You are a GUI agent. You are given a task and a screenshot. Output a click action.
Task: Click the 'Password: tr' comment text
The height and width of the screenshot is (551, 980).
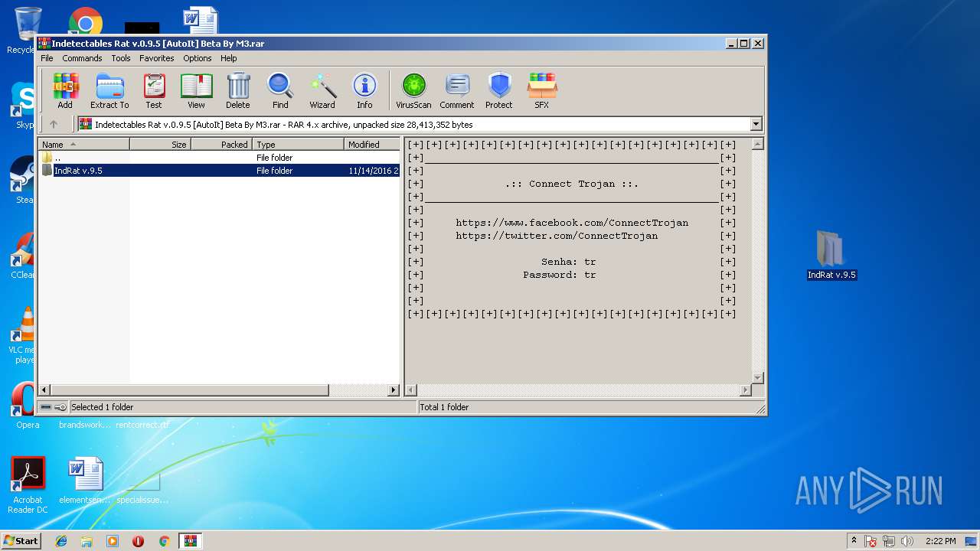(560, 275)
